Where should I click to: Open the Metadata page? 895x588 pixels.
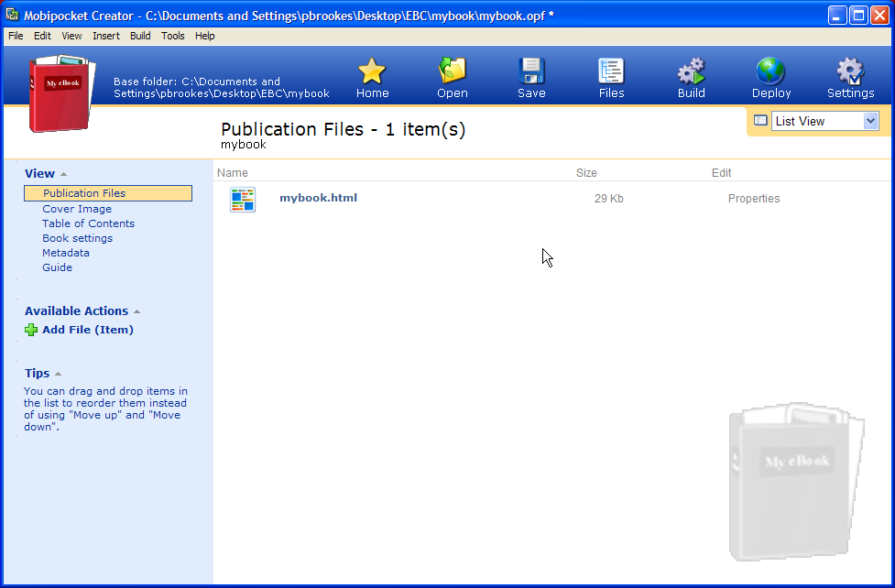point(66,253)
